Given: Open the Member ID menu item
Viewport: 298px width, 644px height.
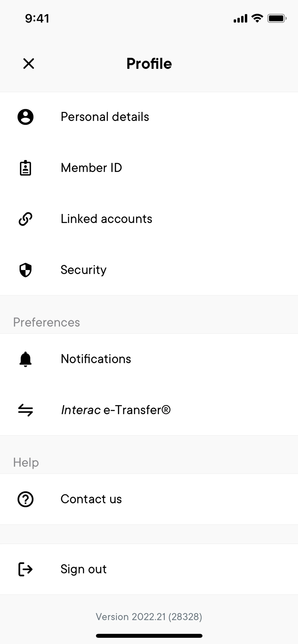Looking at the screenshot, I should tap(91, 168).
